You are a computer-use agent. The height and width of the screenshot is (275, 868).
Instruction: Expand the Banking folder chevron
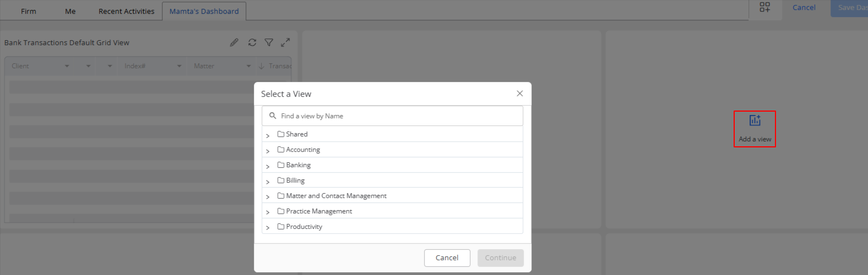coord(268,166)
